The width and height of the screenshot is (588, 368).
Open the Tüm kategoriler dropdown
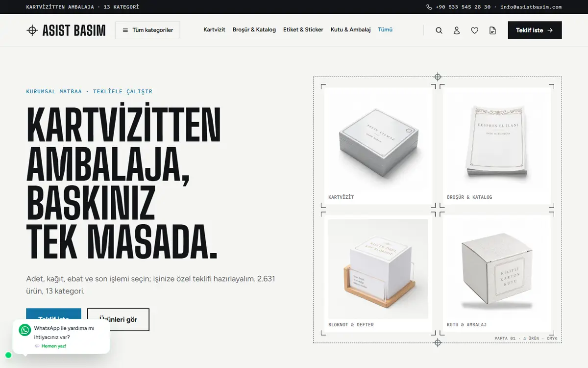[x=147, y=30]
